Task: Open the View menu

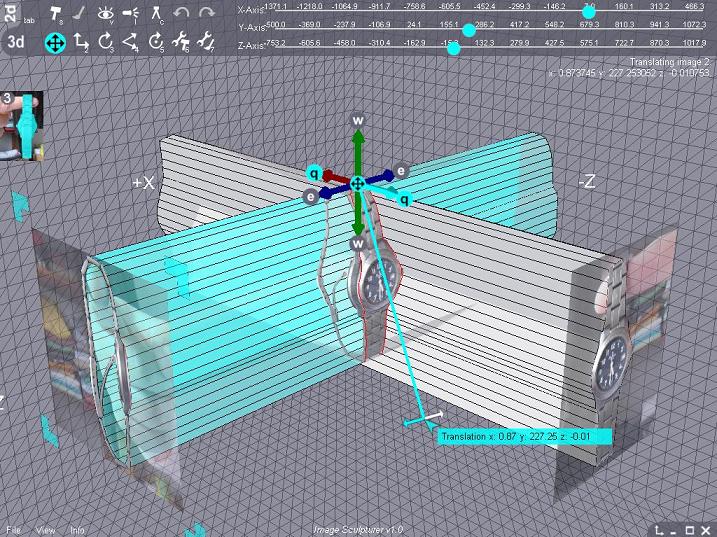Action: coord(45,529)
